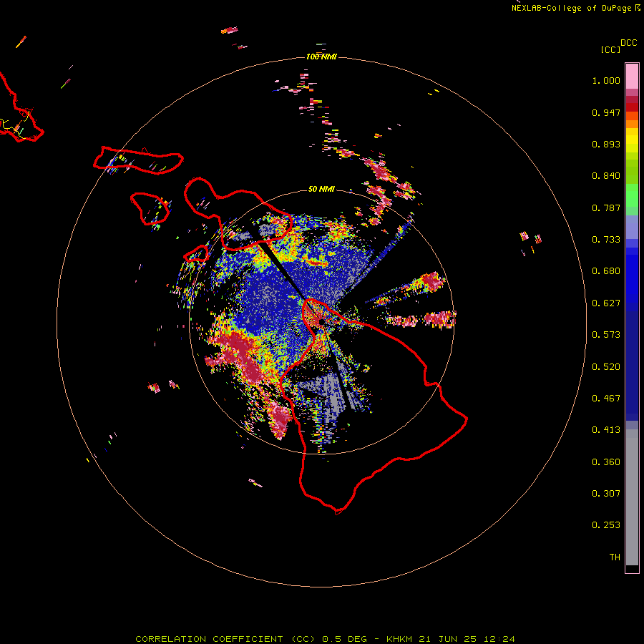
Task: Click the pink top segment of the color bar
Action: click(x=632, y=76)
